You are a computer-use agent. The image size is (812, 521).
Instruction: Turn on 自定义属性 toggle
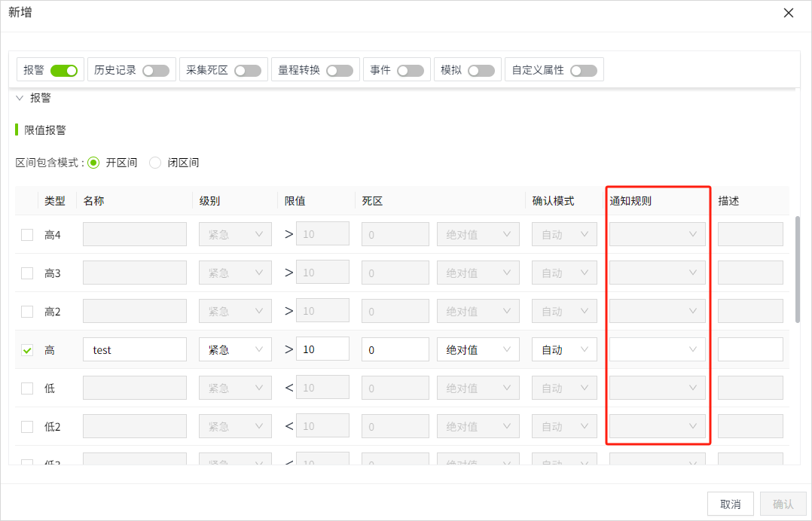click(x=584, y=71)
